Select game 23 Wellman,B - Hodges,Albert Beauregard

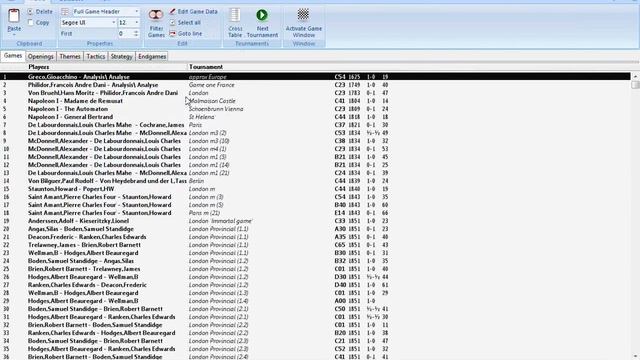coord(316,253)
